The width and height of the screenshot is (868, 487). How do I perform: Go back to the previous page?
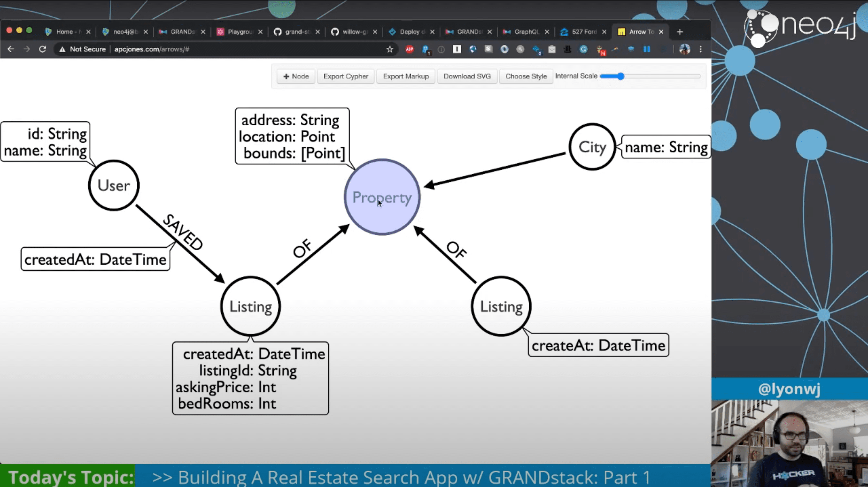click(11, 49)
